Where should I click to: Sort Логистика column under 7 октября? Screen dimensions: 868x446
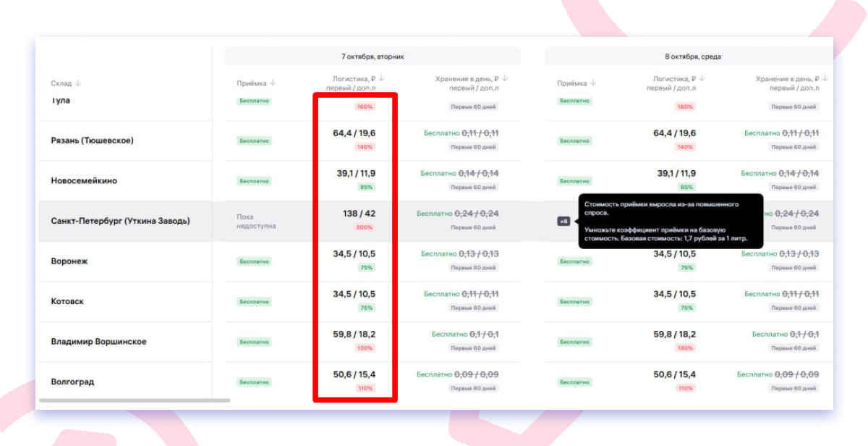[x=381, y=79]
